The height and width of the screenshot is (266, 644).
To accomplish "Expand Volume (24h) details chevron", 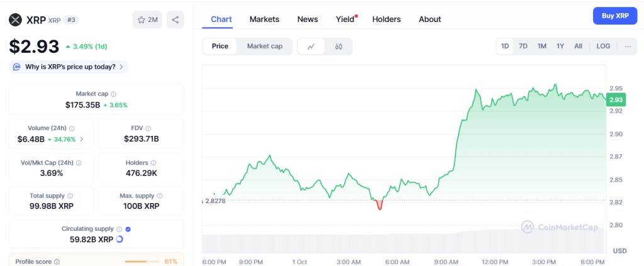I will 81,139.
